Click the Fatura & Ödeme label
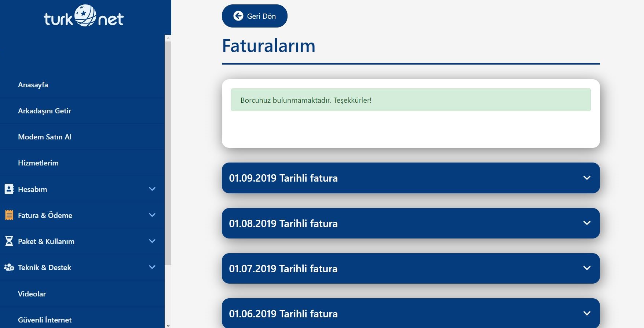The height and width of the screenshot is (328, 644). 45,215
